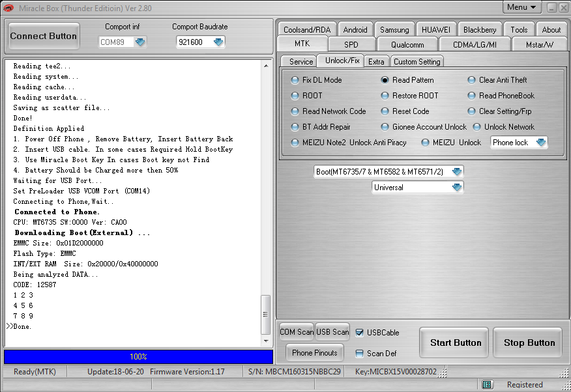Open Phone Pinouts
Image resolution: width=571 pixels, height=392 pixels.
(x=315, y=353)
